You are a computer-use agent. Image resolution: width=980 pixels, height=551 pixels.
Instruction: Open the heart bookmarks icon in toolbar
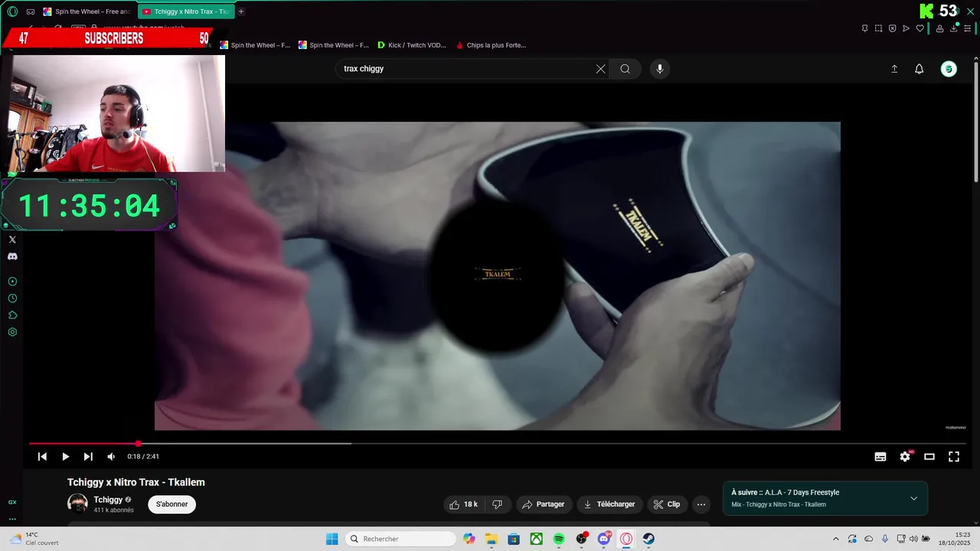point(920,28)
